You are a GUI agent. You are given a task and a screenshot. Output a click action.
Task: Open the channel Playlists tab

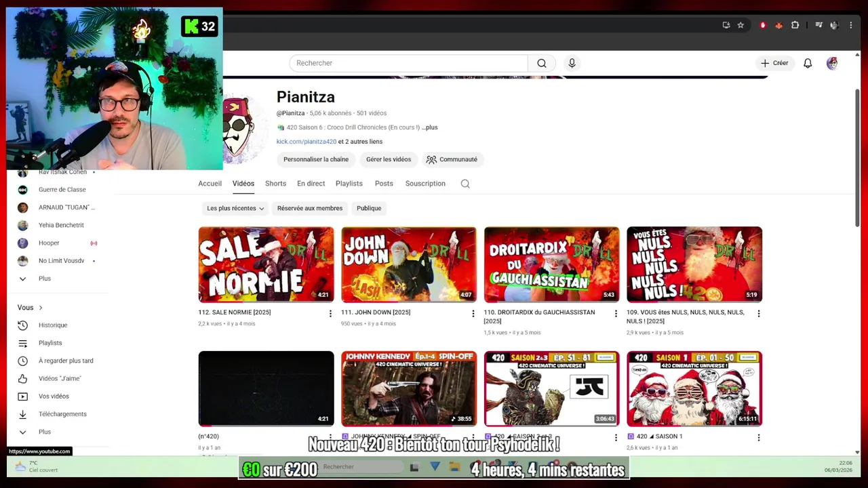pos(349,184)
